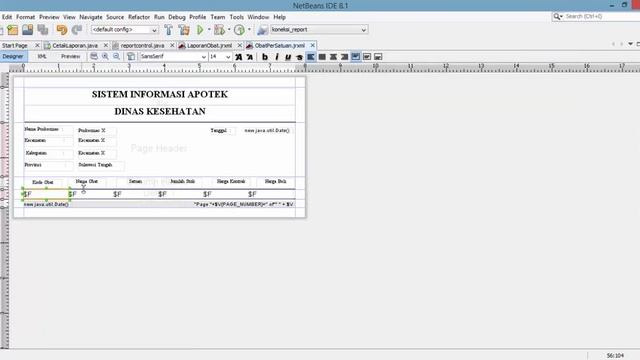Select the Kode Obat column header
This screenshot has width=640, height=360.
pos(43,182)
